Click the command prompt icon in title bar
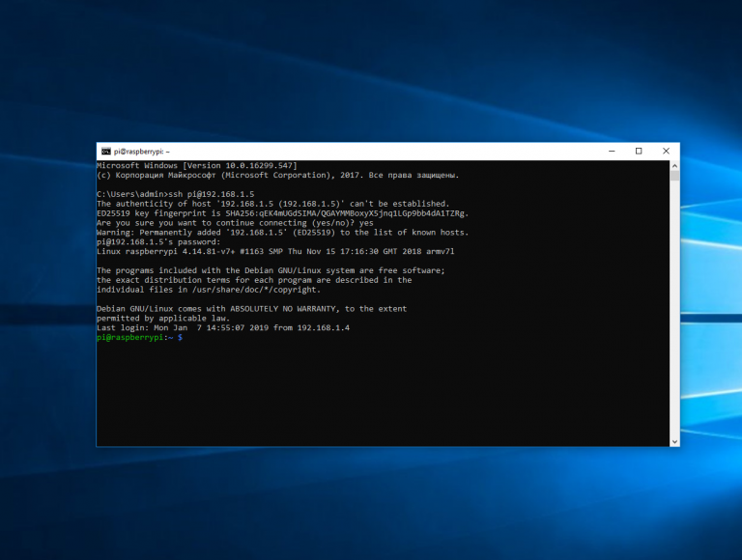 click(x=105, y=152)
